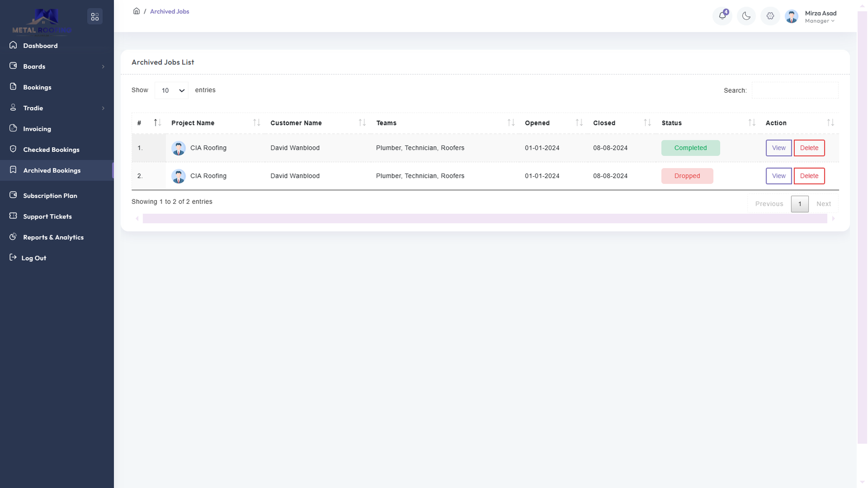
Task: Click the sidebar grid toggle icon
Action: point(95,17)
